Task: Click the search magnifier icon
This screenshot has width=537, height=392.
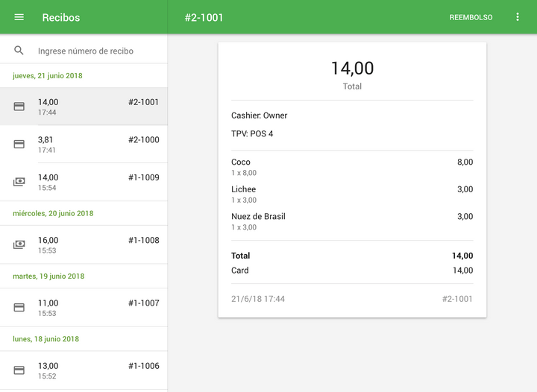Action: tap(19, 51)
